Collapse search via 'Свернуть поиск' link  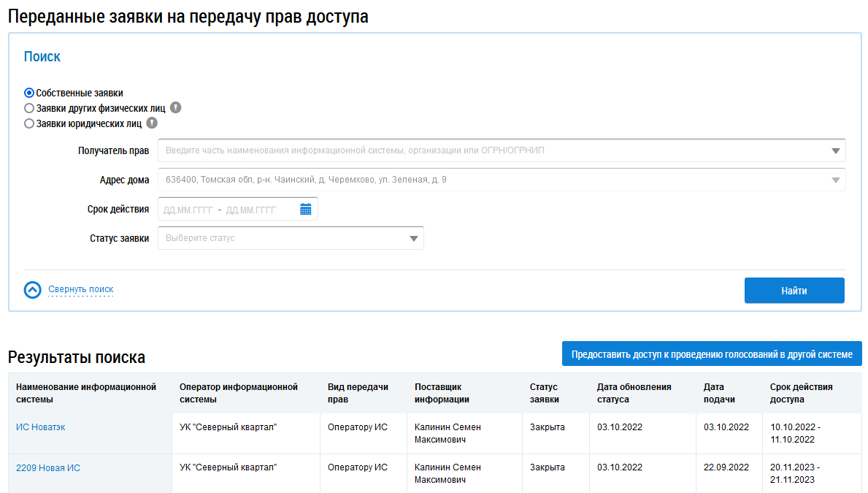[x=81, y=289]
